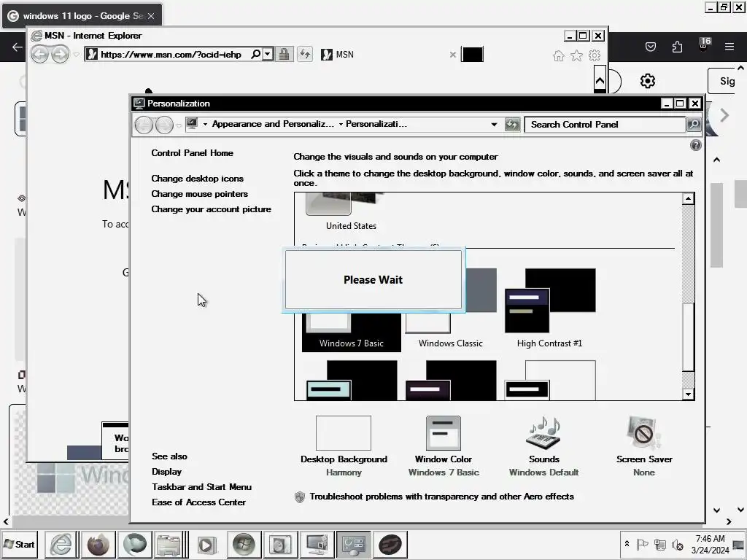Open Firefox Pocket icon
Image resolution: width=747 pixels, height=560 pixels.
point(650,47)
